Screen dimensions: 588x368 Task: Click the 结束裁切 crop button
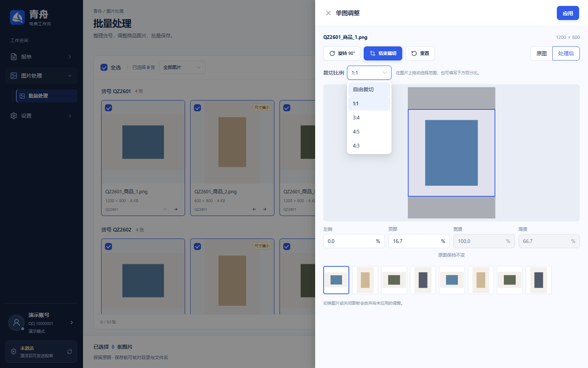pos(383,53)
